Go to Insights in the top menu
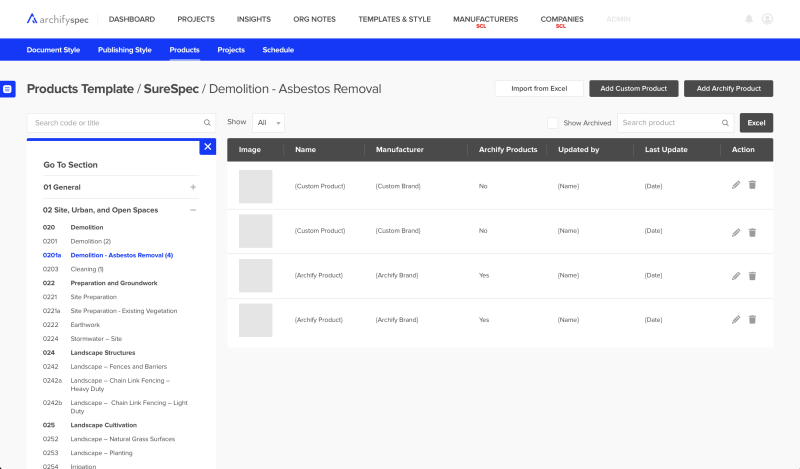 click(254, 19)
